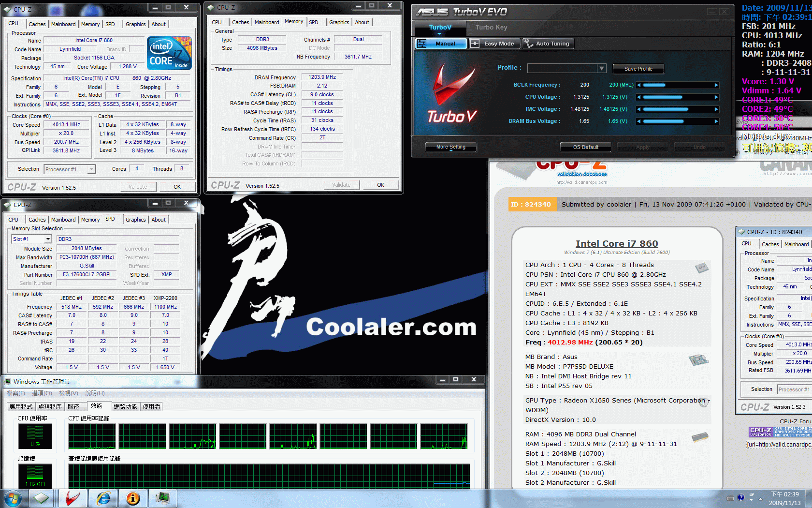812x508 pixels.
Task: Expand More Setting in TurboV
Action: pyautogui.click(x=450, y=147)
